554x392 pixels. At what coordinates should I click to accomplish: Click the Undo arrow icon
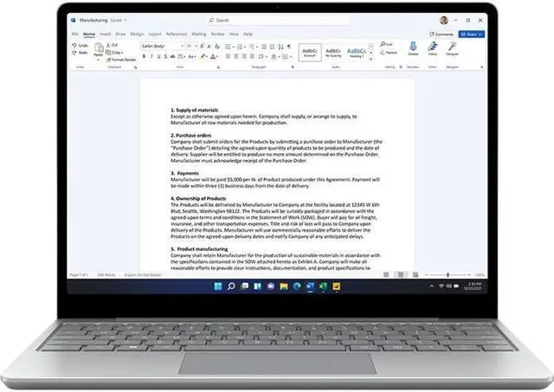click(x=79, y=45)
